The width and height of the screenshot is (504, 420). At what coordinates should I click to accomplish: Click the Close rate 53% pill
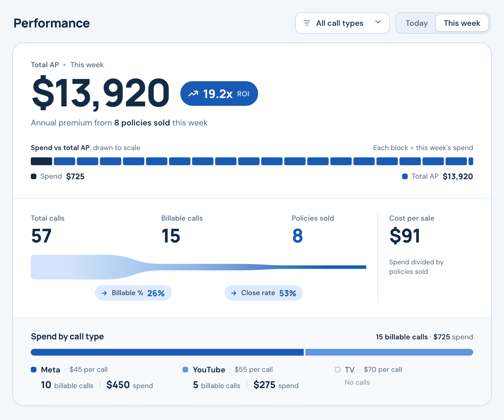(263, 293)
